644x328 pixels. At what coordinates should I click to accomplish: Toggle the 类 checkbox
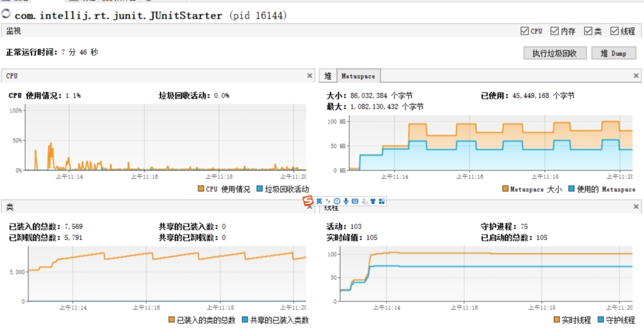click(x=588, y=31)
